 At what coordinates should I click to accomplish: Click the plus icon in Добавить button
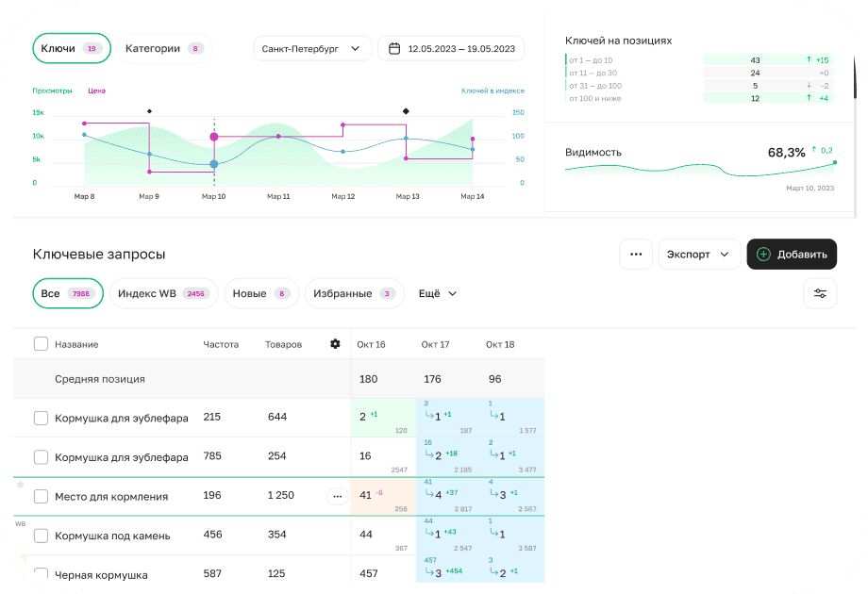(763, 255)
